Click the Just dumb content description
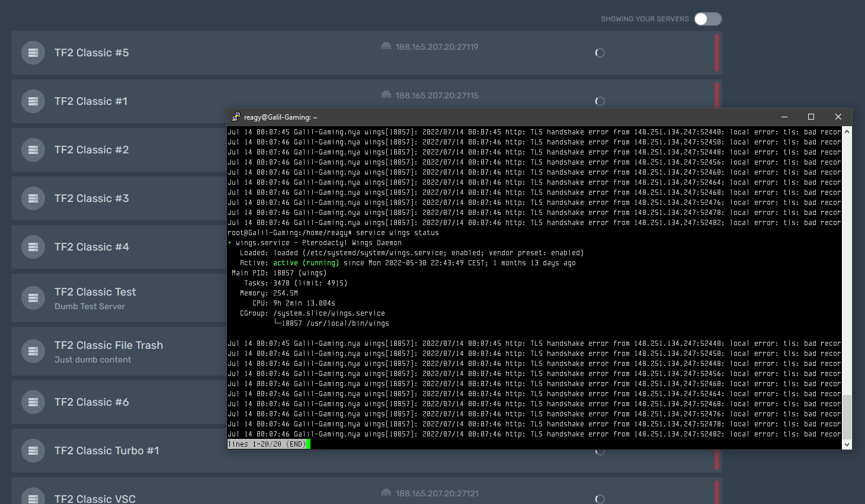Image resolution: width=865 pixels, height=504 pixels. pyautogui.click(x=93, y=359)
